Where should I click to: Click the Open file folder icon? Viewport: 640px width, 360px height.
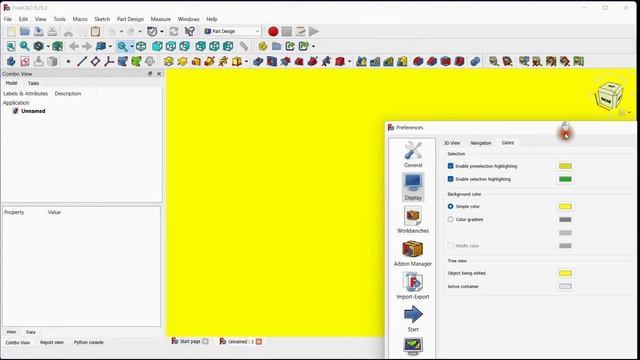coord(25,31)
